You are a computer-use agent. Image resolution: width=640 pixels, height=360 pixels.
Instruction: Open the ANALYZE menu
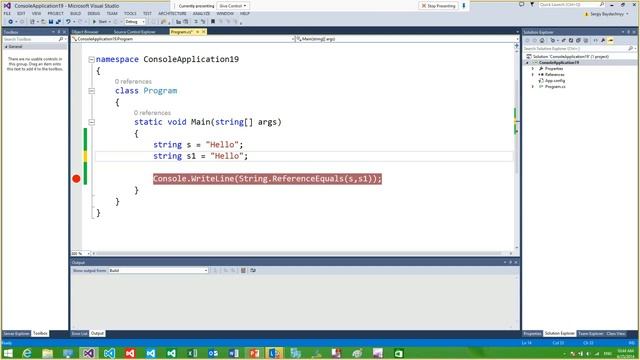click(201, 13)
